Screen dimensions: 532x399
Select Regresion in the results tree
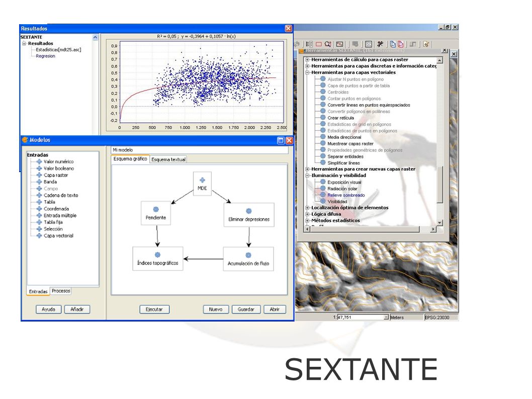click(45, 56)
